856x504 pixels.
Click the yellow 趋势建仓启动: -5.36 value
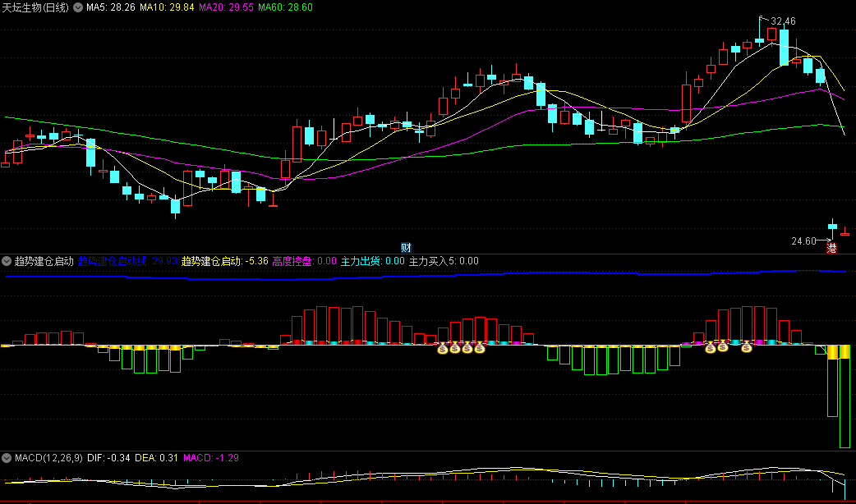[x=225, y=261]
